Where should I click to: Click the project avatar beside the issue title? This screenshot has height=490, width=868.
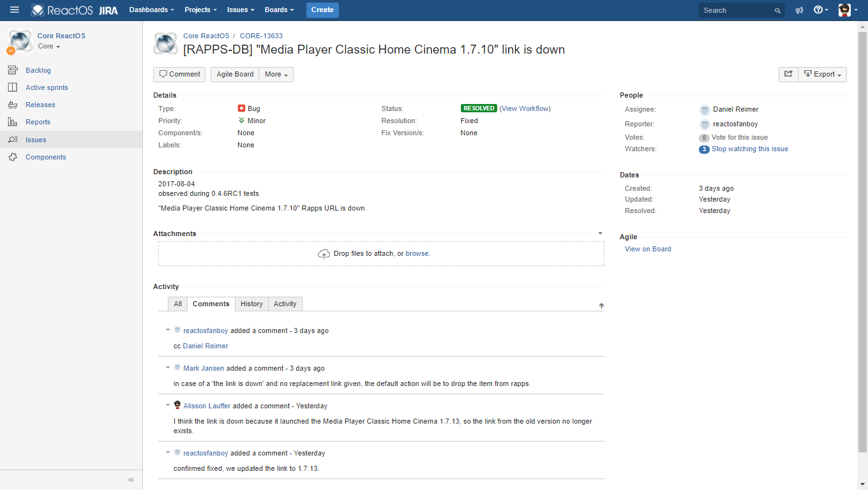(165, 43)
